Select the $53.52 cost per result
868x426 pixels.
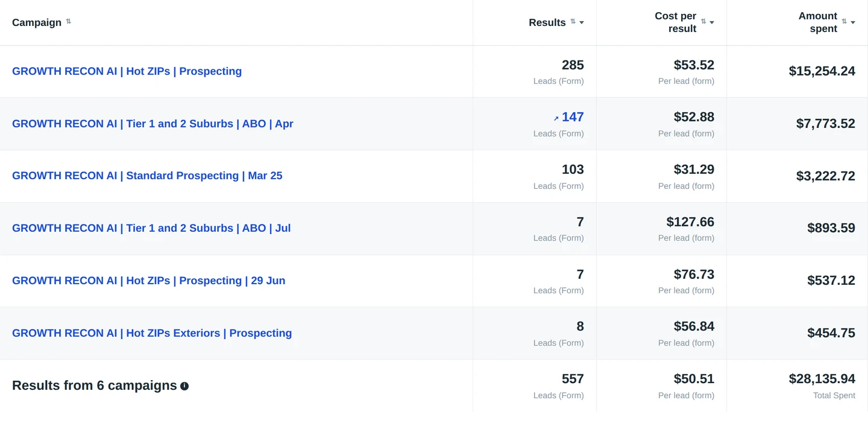pos(694,65)
